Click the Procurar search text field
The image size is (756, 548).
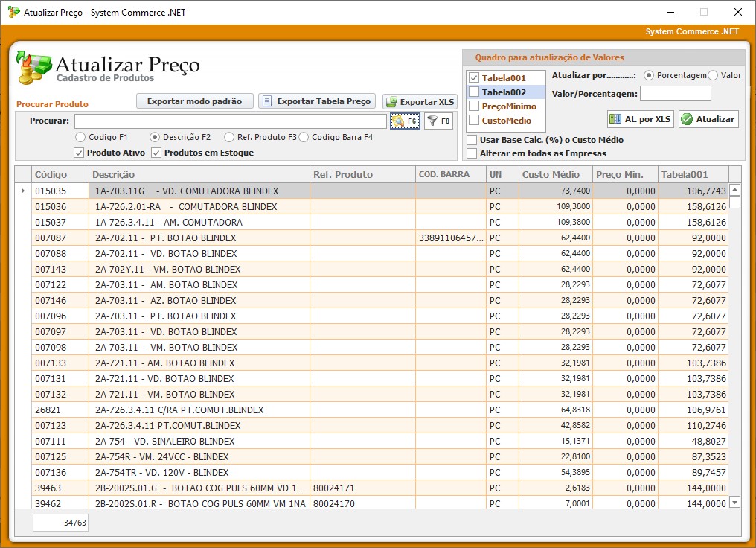230,121
